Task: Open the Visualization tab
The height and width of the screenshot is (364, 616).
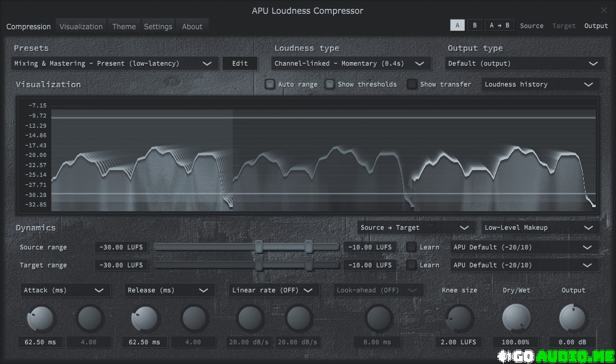Action: [x=81, y=27]
